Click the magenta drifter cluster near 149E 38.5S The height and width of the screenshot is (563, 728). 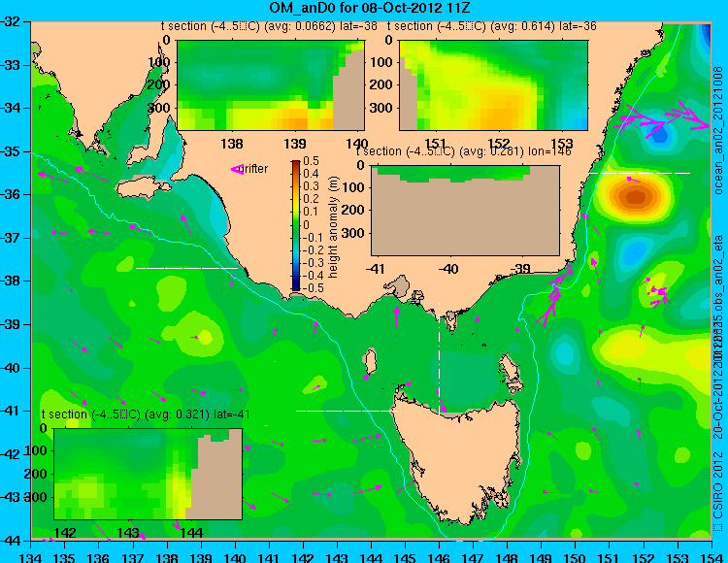click(x=555, y=295)
